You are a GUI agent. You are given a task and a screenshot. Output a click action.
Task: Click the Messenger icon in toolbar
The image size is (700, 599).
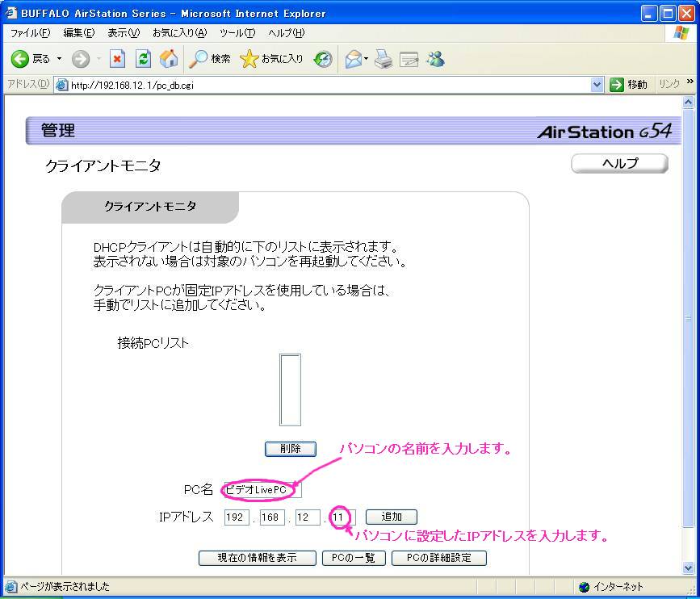pos(436,59)
